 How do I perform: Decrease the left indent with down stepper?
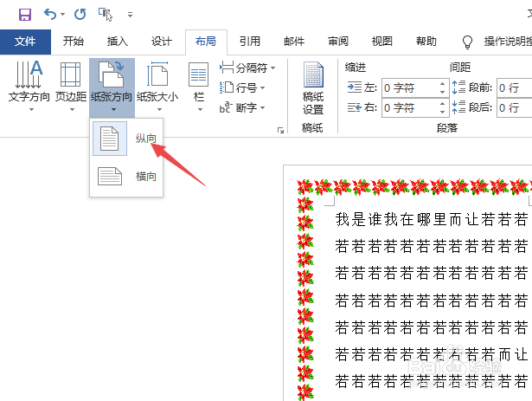[x=442, y=92]
